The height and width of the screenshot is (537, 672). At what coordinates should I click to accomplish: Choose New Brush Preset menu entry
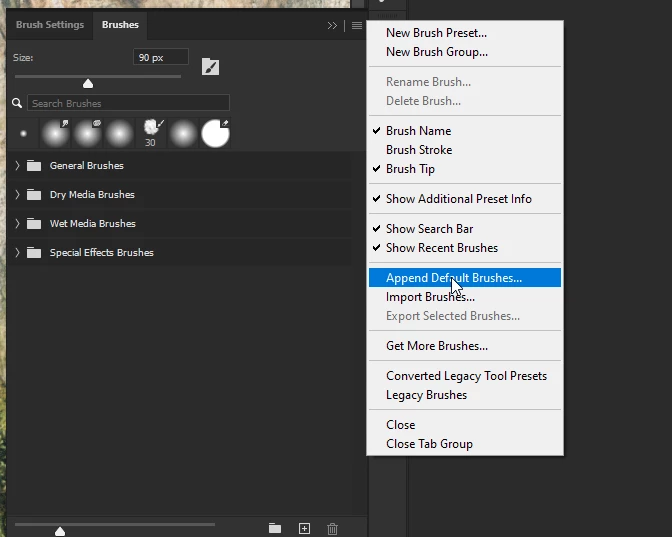pos(465,33)
